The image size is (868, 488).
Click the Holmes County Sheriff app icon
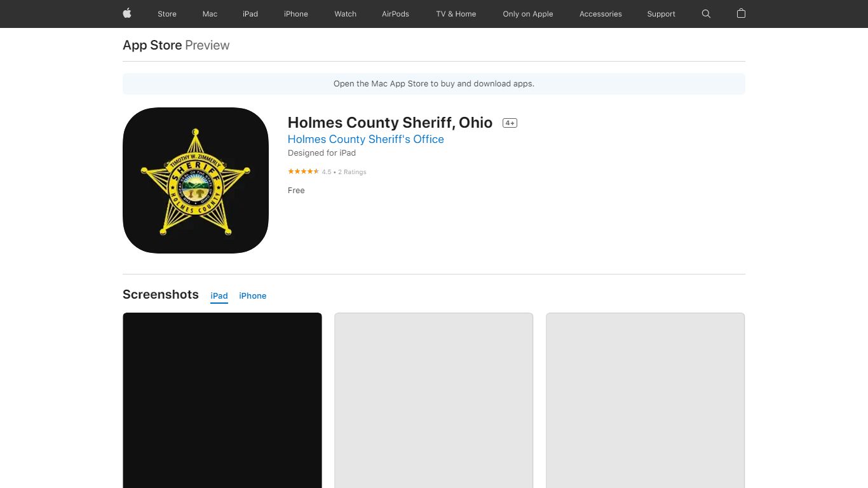pyautogui.click(x=196, y=180)
